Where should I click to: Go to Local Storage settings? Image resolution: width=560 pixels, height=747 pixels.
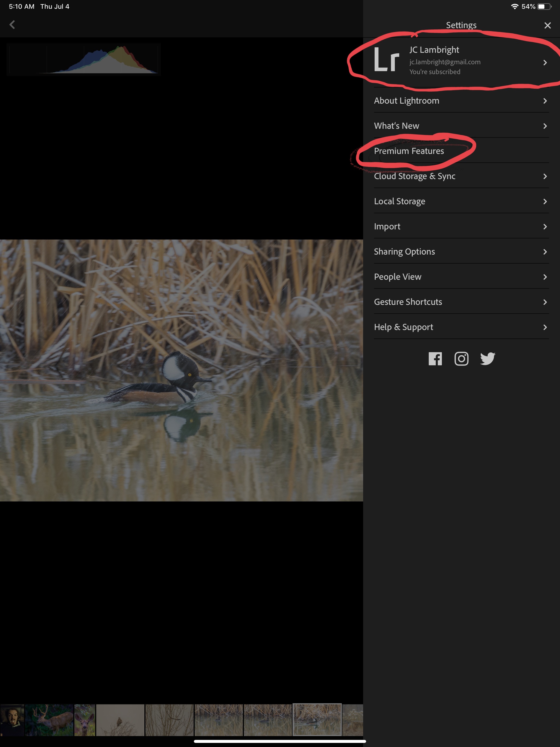pos(399,201)
